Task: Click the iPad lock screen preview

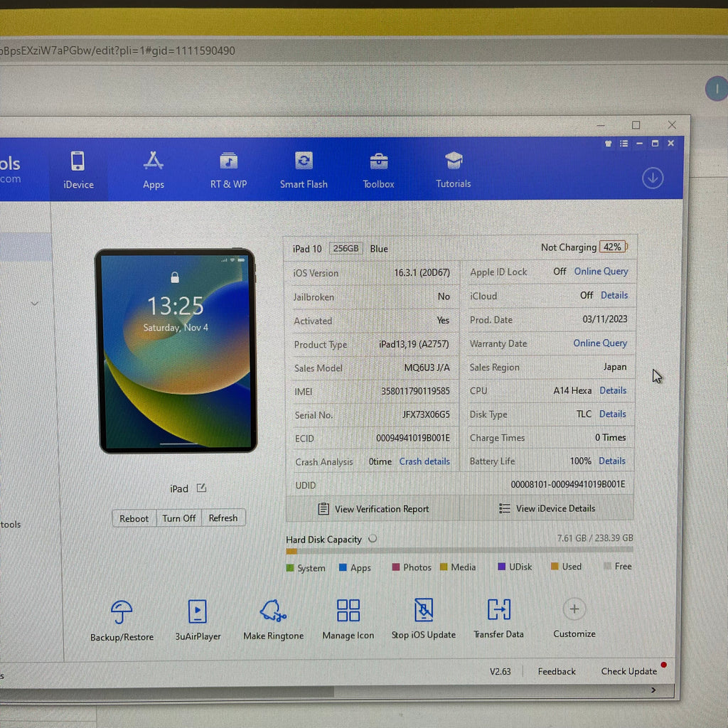Action: (x=176, y=350)
